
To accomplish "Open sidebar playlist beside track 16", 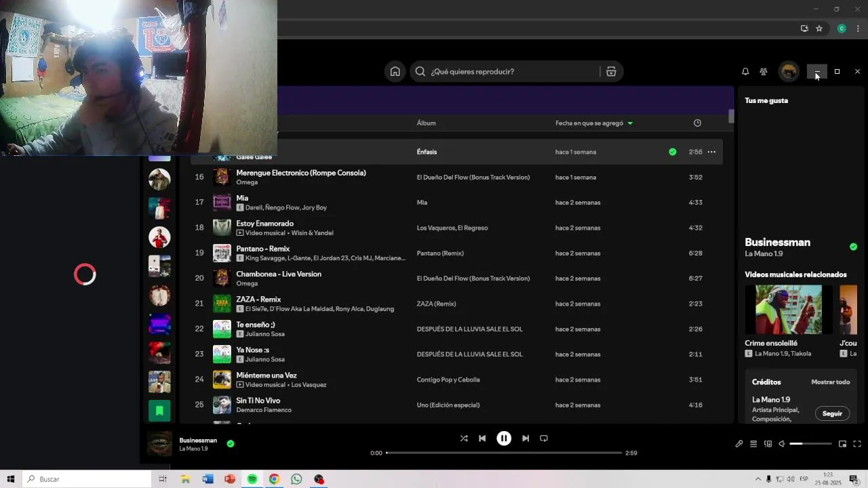I will (159, 179).
